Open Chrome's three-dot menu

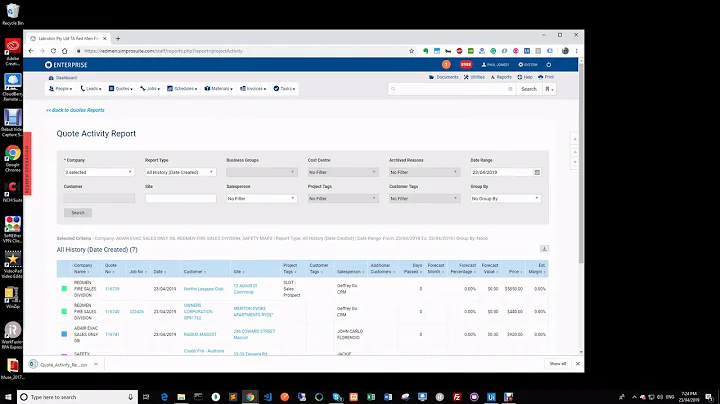click(576, 51)
